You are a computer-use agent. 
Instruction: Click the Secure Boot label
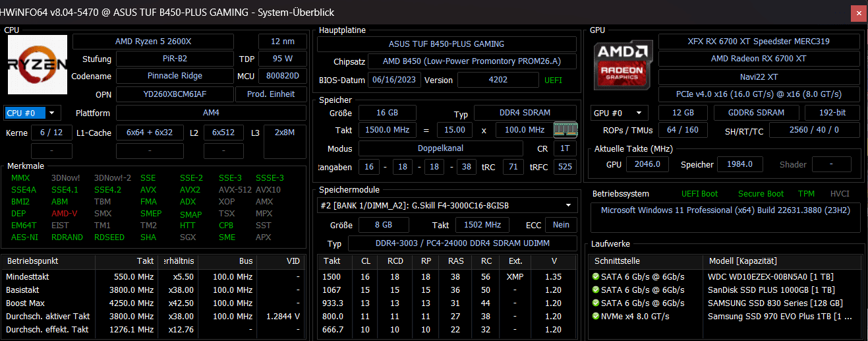click(x=761, y=194)
